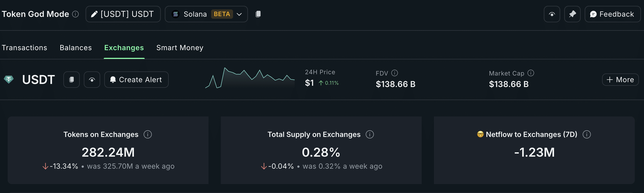This screenshot has width=644, height=193.
Task: Click the Create Alert button
Action: click(136, 80)
